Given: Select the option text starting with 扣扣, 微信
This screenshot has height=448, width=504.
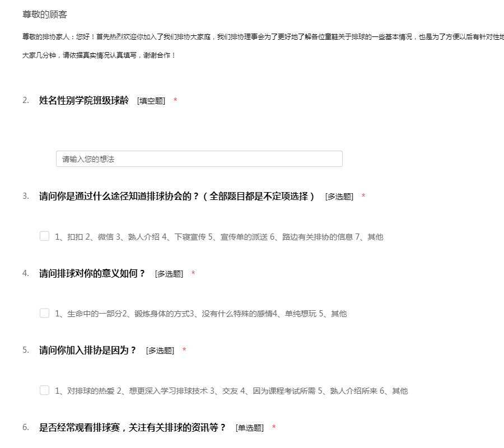Looking at the screenshot, I should click(219, 237).
